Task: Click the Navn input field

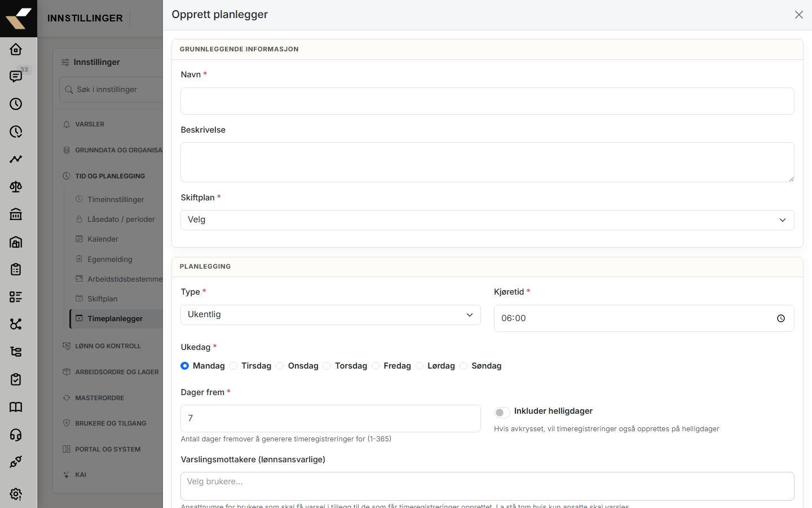Action: pos(487,101)
